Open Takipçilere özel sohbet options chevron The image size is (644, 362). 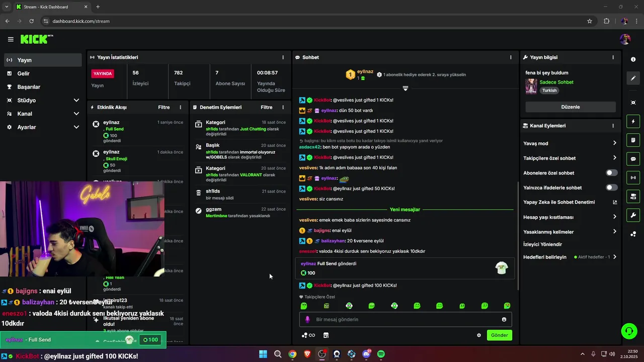pos(614,158)
